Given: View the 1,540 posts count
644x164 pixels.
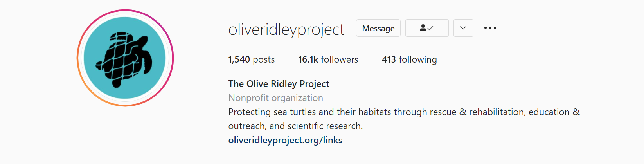Looking at the screenshot, I should click(x=251, y=59).
